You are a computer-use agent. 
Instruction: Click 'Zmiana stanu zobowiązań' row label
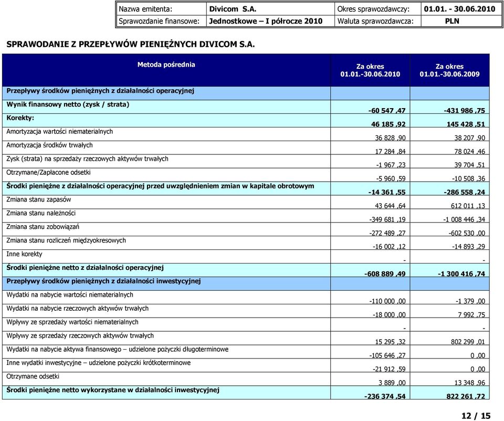coord(43,227)
